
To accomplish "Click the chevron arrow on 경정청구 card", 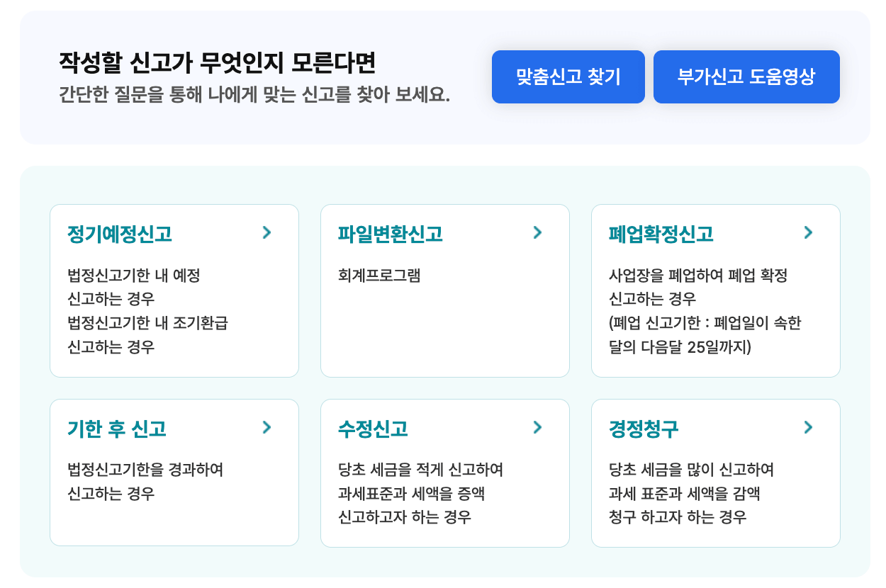I will coord(808,427).
